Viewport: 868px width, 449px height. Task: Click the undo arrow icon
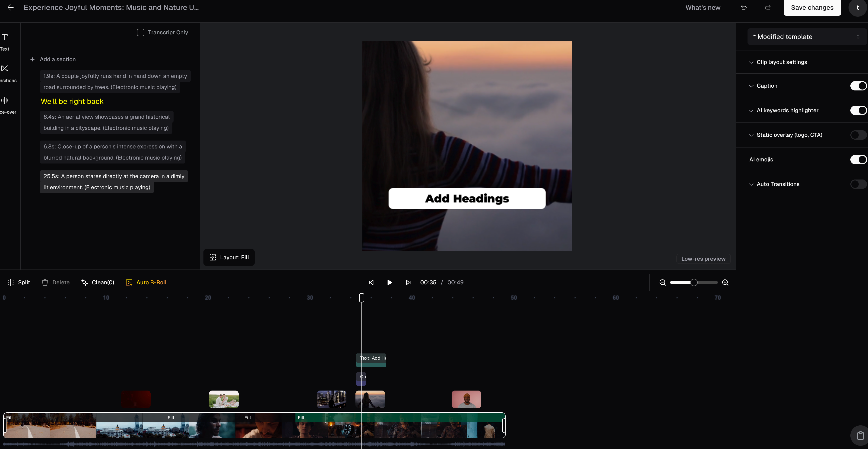coord(744,7)
